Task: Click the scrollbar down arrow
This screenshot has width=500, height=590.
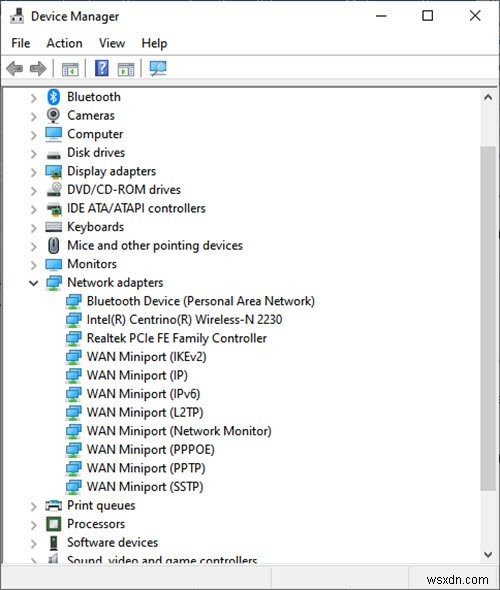Action: (x=488, y=555)
